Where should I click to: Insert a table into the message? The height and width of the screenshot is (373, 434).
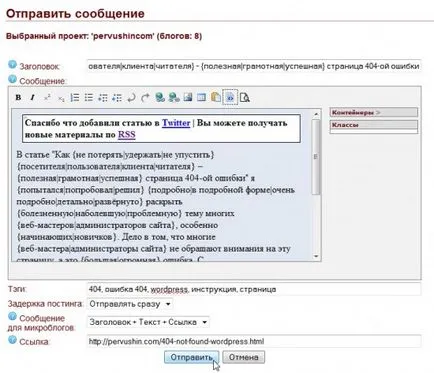(202, 97)
